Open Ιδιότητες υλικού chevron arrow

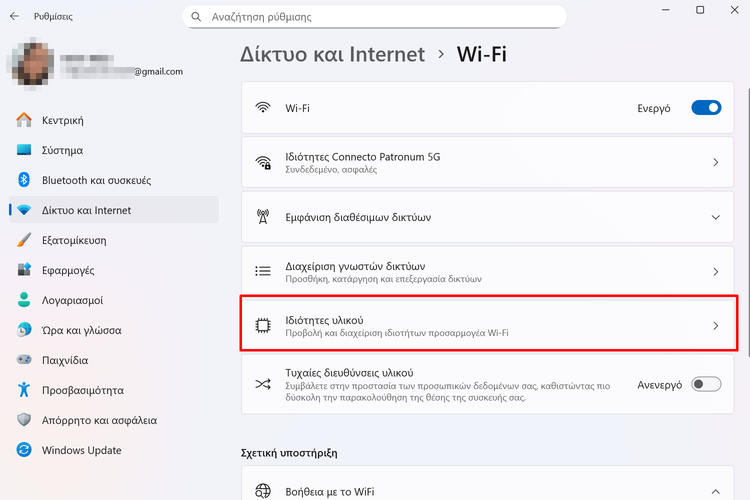point(715,325)
